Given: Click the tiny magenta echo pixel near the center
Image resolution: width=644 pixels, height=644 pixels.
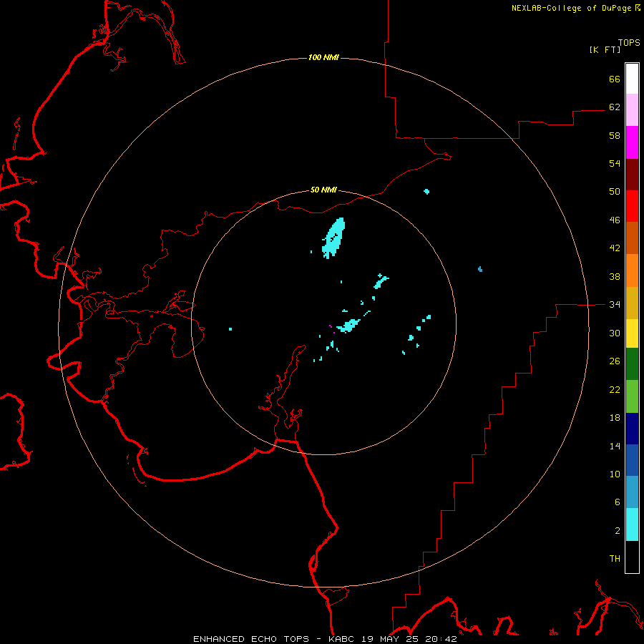Looking at the screenshot, I should [330, 326].
